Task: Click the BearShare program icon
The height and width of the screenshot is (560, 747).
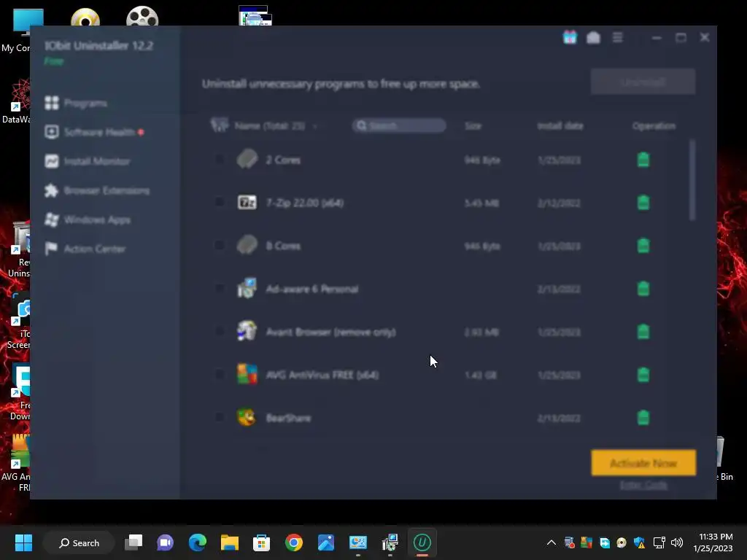Action: point(247,417)
